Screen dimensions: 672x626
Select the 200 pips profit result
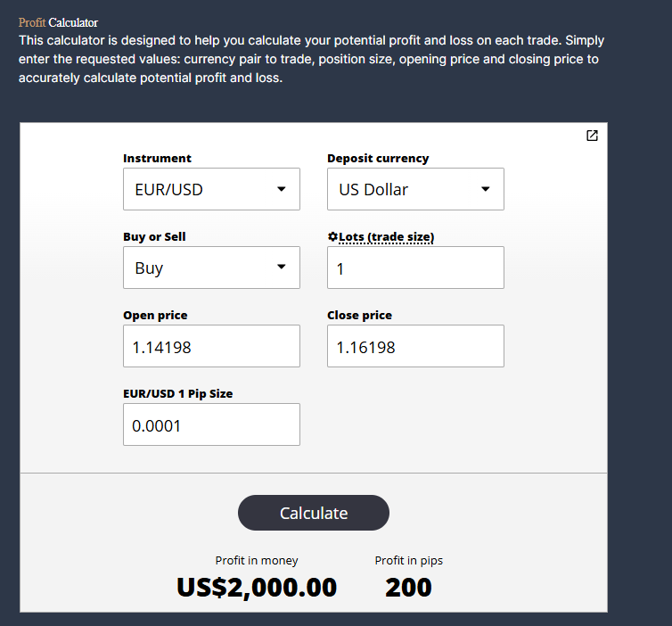(x=408, y=588)
